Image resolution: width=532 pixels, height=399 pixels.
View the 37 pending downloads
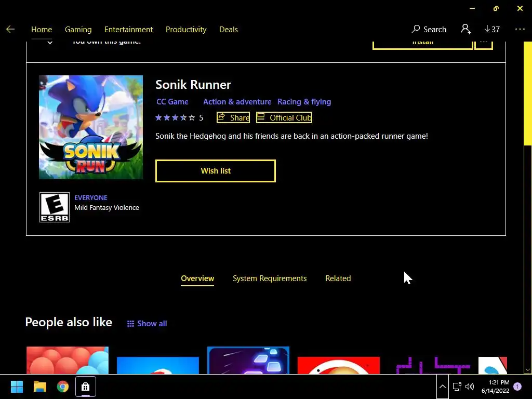(x=491, y=30)
